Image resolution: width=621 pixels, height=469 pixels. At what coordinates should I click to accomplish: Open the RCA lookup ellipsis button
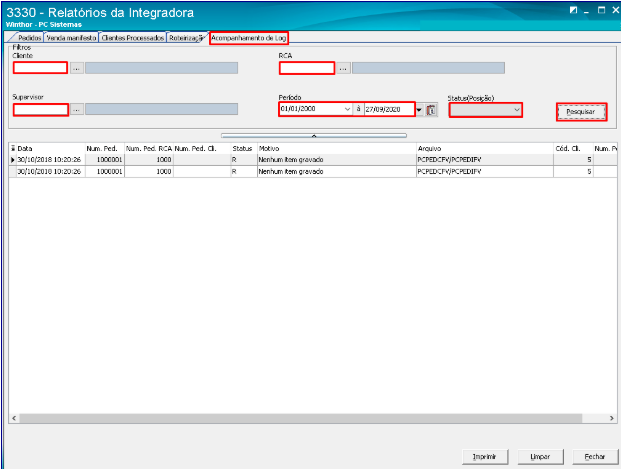click(x=343, y=68)
